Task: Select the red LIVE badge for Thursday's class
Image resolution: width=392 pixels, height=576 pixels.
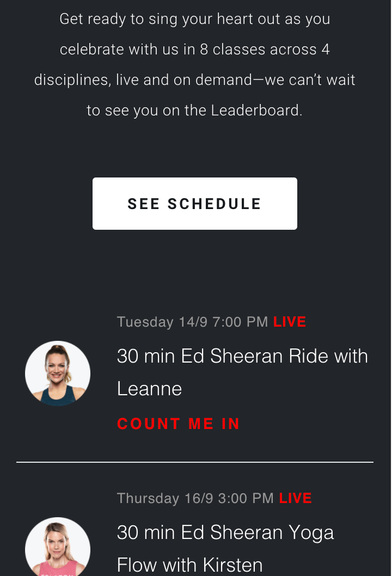Action: (x=295, y=498)
